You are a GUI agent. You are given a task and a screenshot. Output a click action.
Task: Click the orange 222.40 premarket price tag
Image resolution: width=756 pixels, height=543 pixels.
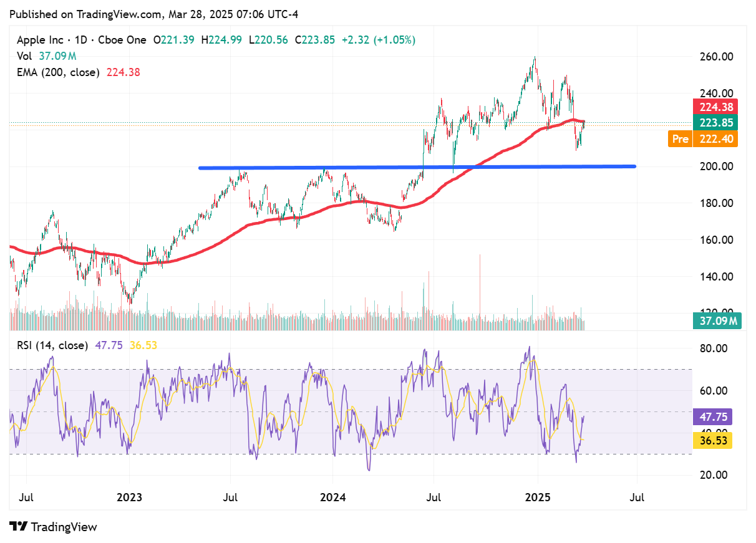(715, 138)
